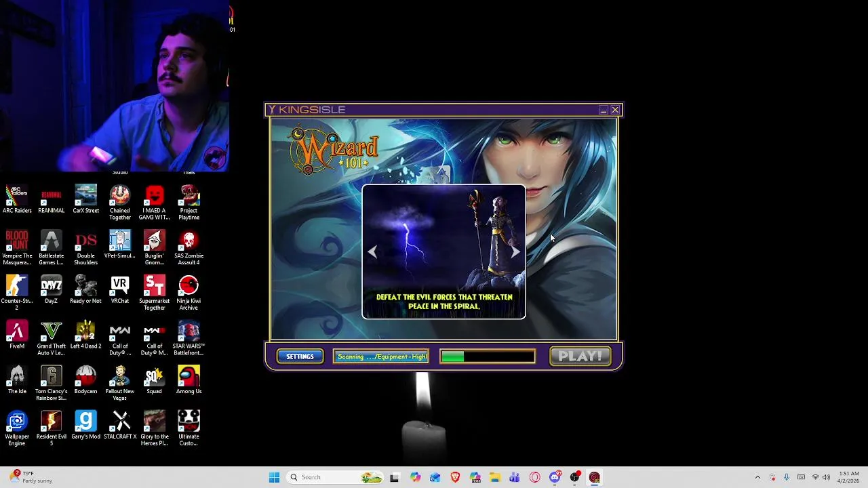Open the Resident Evil 5 shortcut

tap(52, 429)
